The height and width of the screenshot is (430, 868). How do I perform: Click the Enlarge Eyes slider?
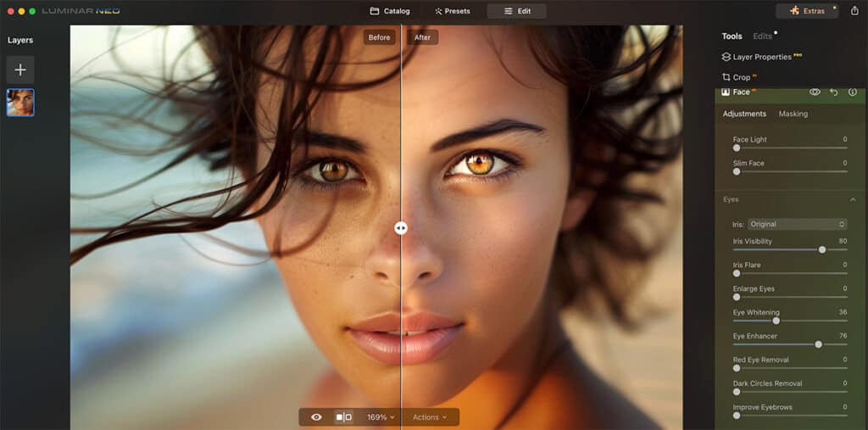click(790, 297)
